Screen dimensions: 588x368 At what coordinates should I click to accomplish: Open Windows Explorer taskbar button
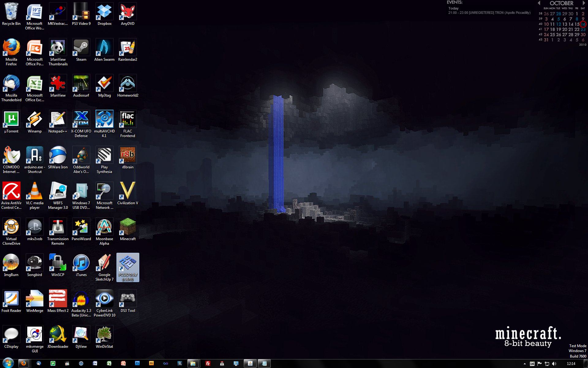[x=193, y=363]
